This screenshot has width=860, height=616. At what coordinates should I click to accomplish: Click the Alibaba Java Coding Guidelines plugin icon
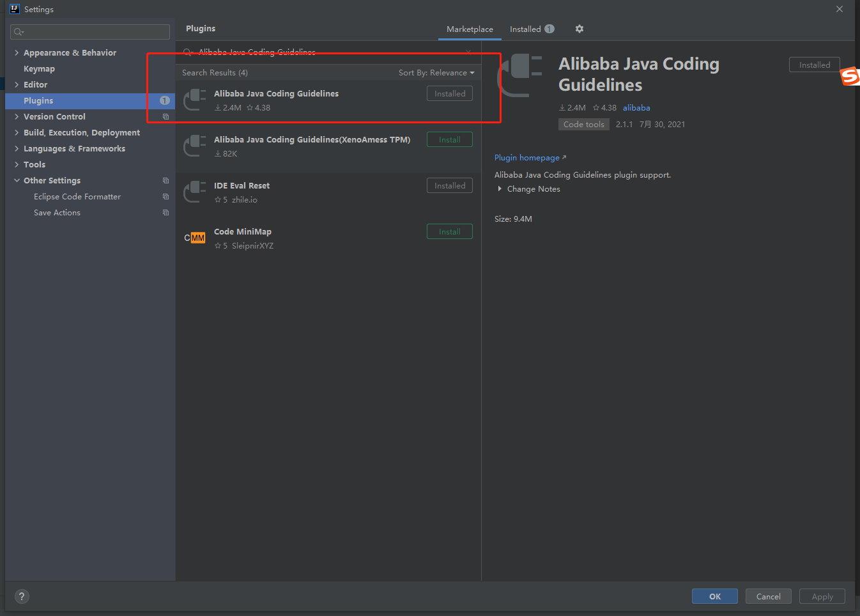point(195,100)
